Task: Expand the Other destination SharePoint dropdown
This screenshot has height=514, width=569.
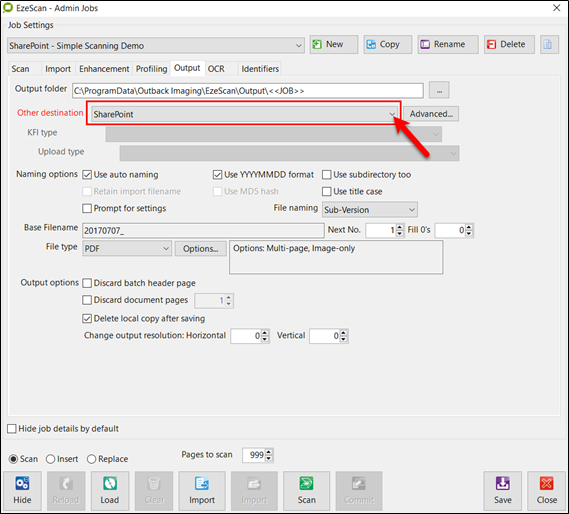Action: pyautogui.click(x=243, y=114)
